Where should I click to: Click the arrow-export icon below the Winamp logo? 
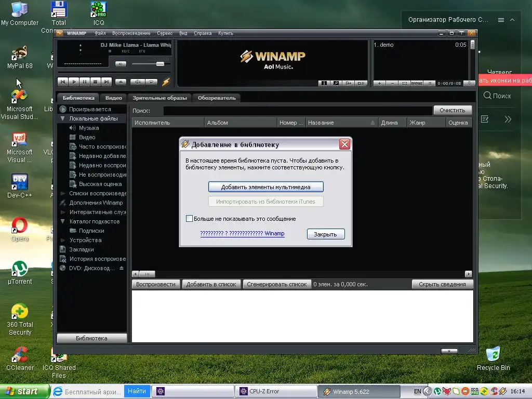(348, 83)
